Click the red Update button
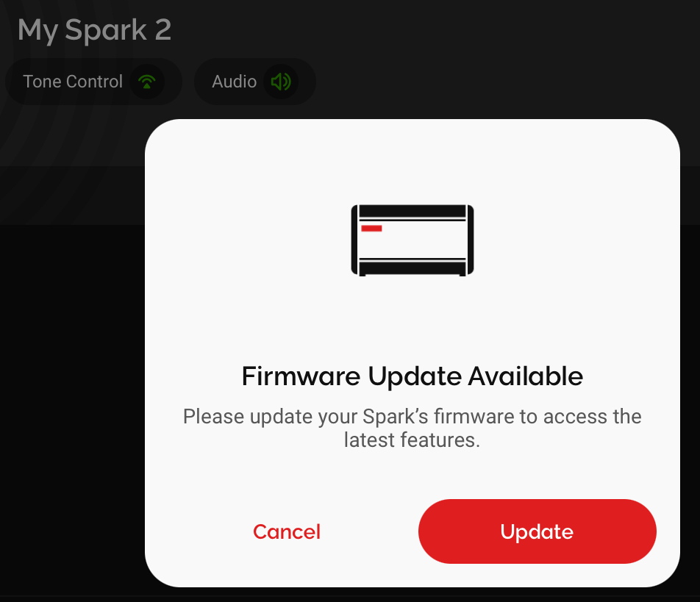Image resolution: width=700 pixels, height=602 pixels. coord(537,531)
